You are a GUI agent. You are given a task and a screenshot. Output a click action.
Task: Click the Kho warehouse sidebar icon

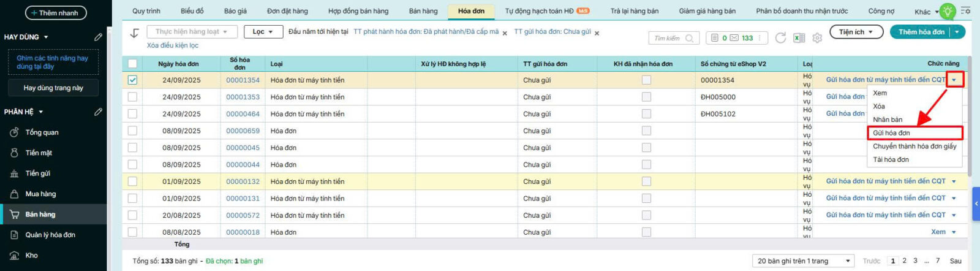[x=14, y=256]
